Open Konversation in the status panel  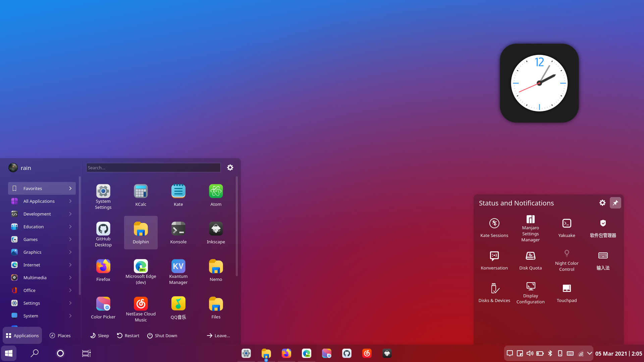pyautogui.click(x=494, y=260)
